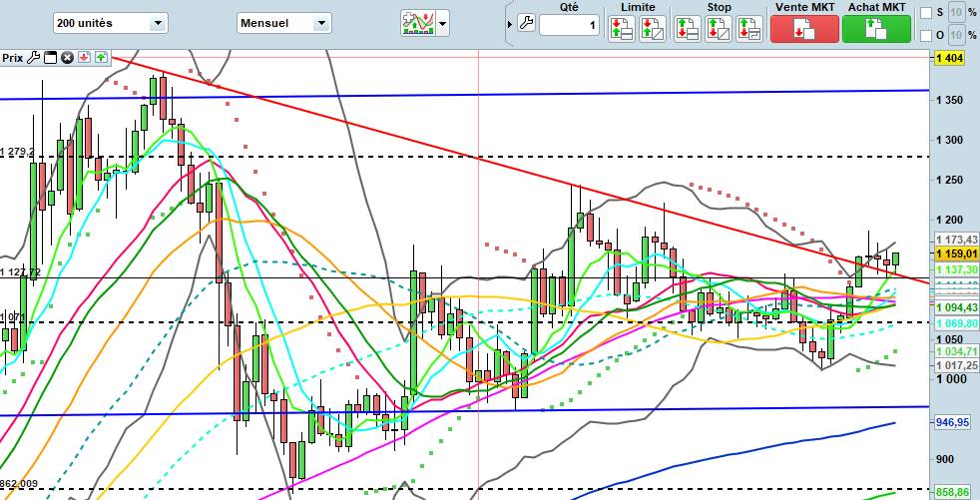This screenshot has width=980, height=500.
Task: Place second Stop order icon
Action: [x=719, y=29]
